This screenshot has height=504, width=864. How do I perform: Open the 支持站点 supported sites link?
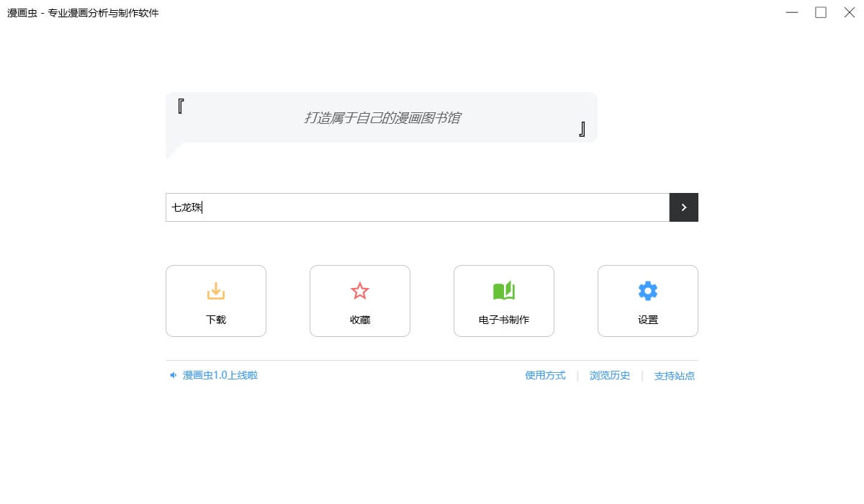tap(675, 376)
